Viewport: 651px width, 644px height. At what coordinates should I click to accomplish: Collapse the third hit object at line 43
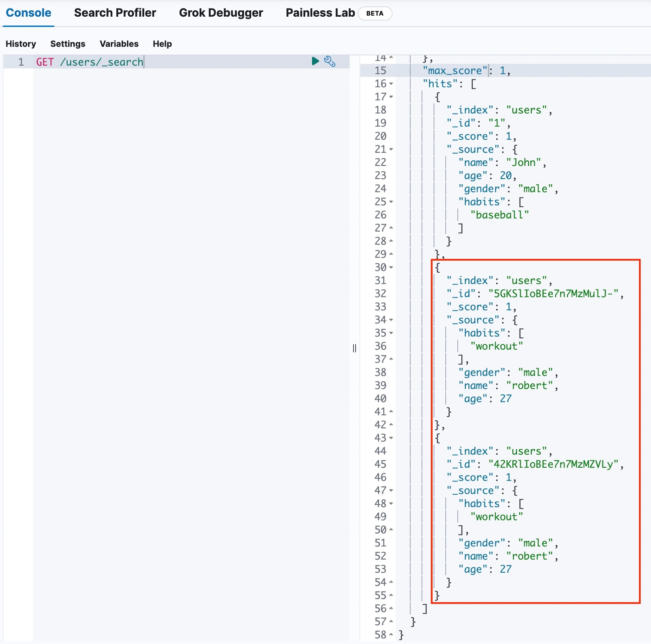coord(391,438)
